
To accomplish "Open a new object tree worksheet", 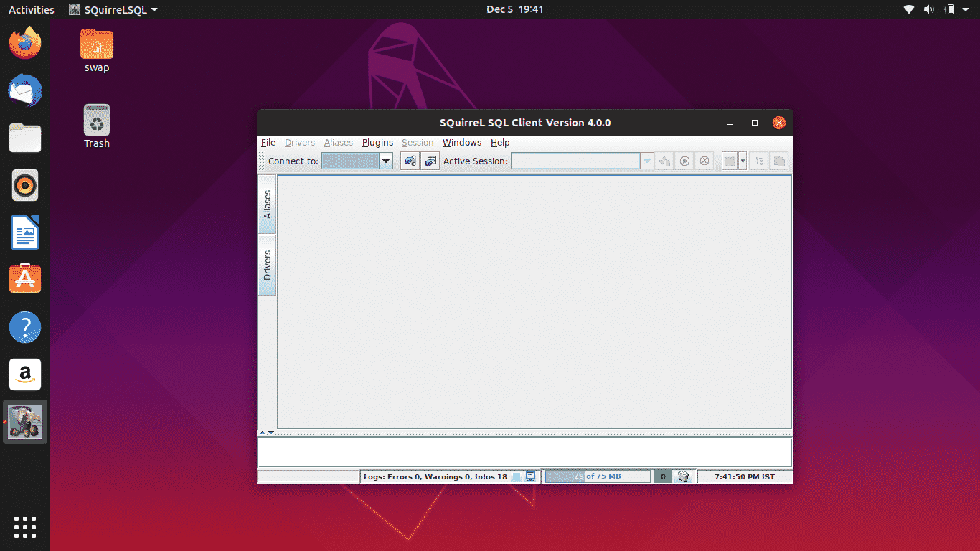I will click(758, 161).
